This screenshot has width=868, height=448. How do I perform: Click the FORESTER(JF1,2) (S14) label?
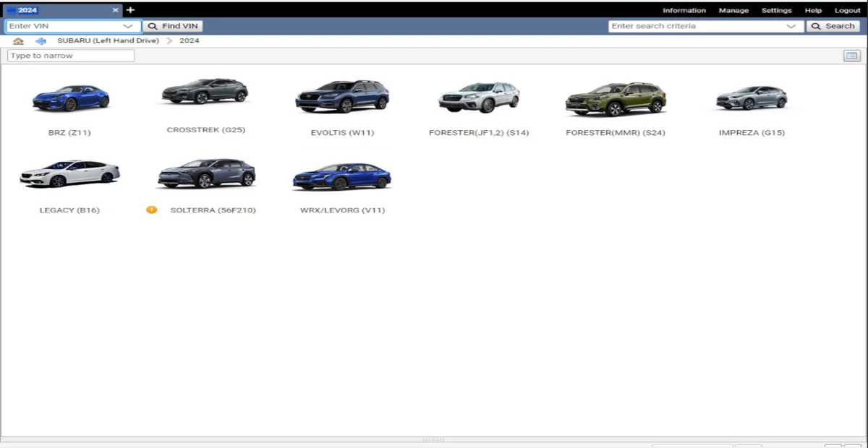coord(479,133)
